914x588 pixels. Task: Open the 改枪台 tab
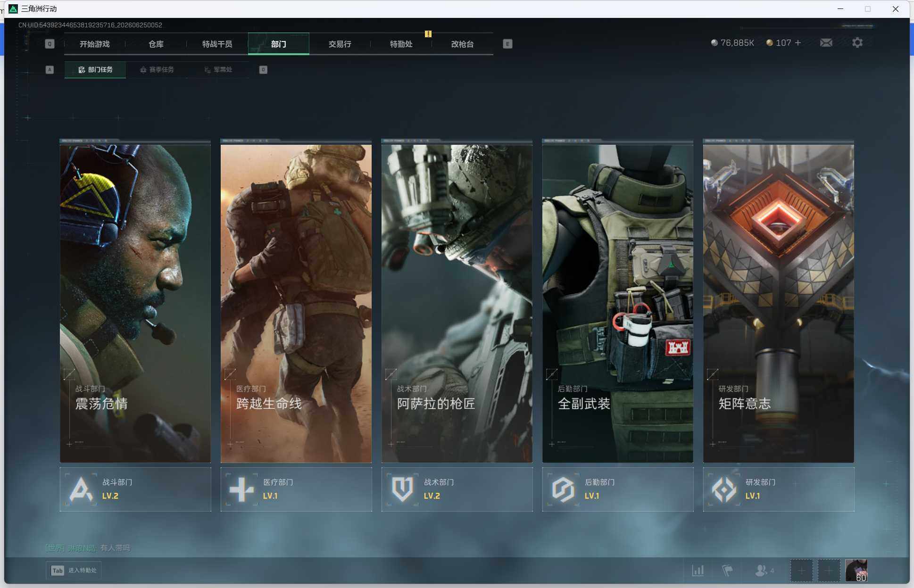(463, 44)
